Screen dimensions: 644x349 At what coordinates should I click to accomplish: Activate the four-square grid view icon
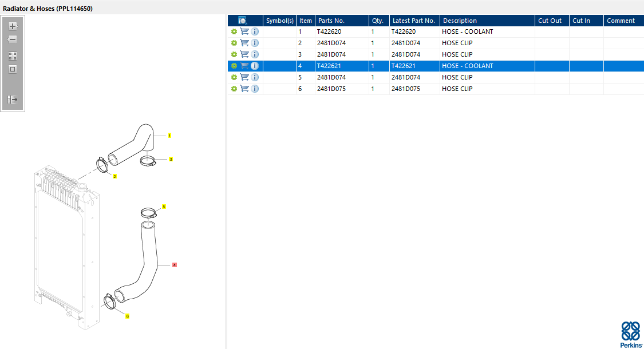tap(13, 56)
